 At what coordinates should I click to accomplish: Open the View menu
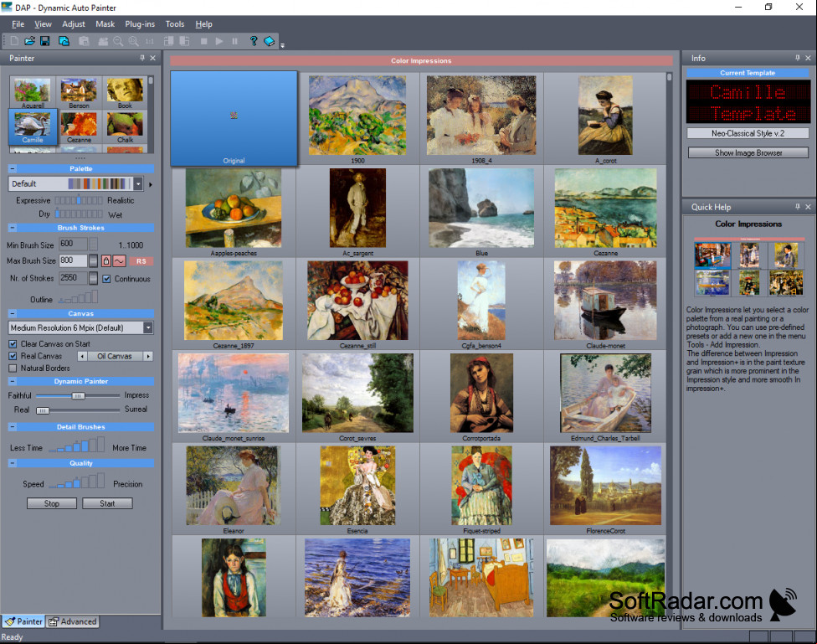44,24
